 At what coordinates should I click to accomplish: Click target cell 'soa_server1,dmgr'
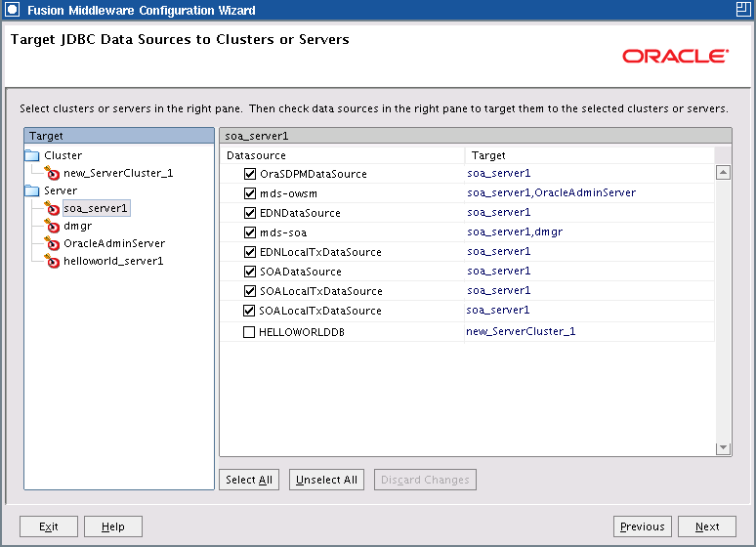point(515,232)
